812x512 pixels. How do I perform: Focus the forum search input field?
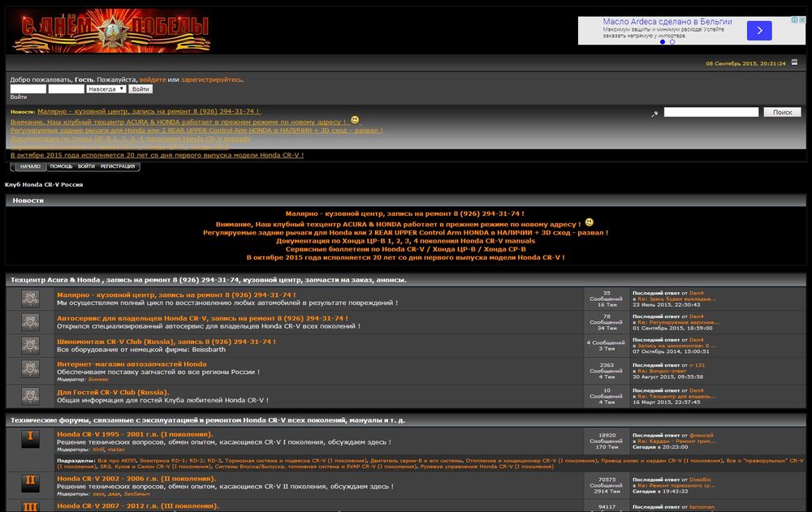[x=711, y=112]
